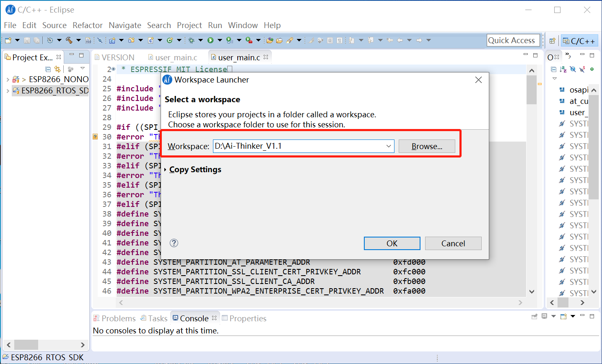
Task: Click the Profile launch icon
Action: tap(229, 40)
